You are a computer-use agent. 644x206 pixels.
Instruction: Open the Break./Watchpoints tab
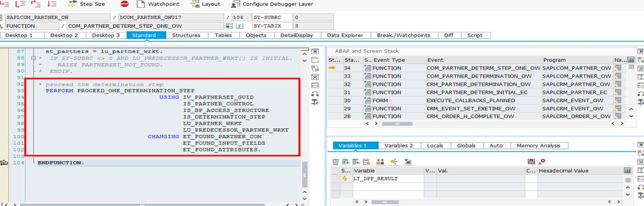point(404,35)
